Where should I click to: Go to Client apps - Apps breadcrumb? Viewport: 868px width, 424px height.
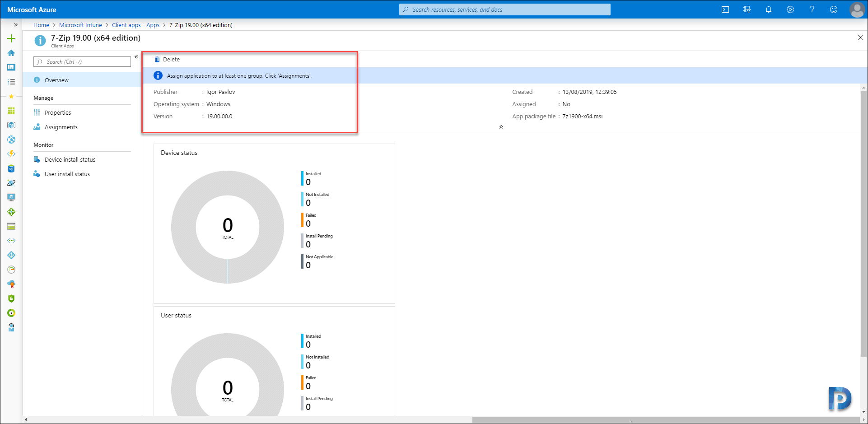pos(135,25)
